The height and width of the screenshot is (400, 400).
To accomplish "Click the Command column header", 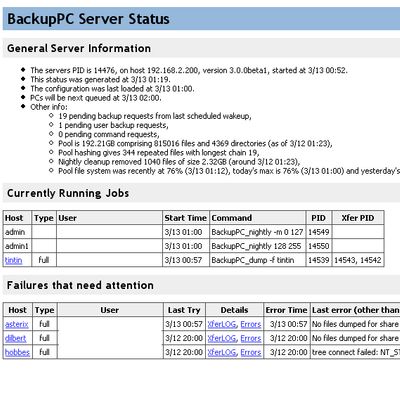I will (x=257, y=218).
